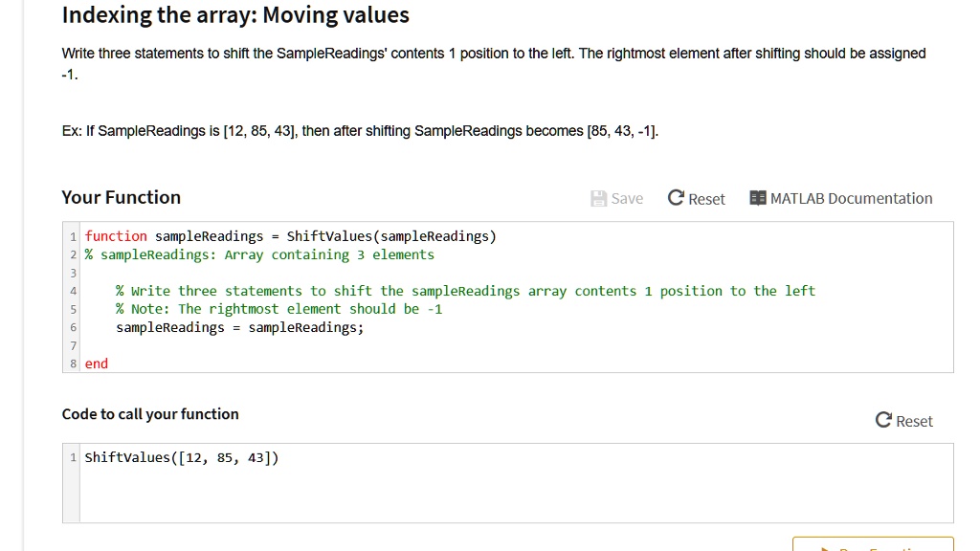Click line number 6 in editor gutter

[x=73, y=327]
